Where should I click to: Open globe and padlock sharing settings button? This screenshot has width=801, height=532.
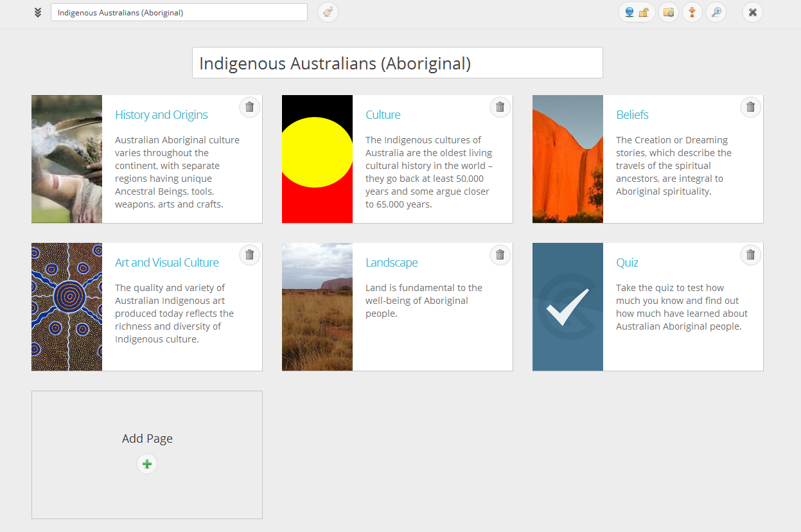637,12
